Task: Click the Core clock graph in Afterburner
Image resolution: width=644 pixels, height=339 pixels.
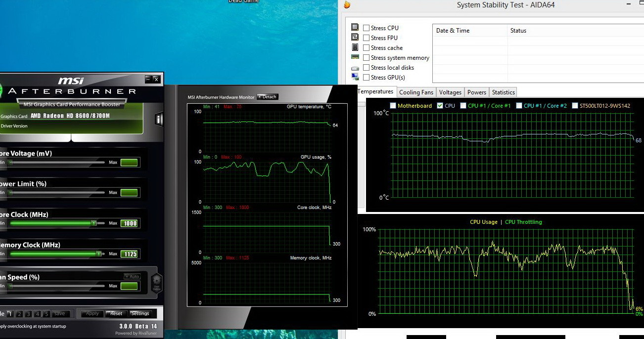Action: [266, 232]
